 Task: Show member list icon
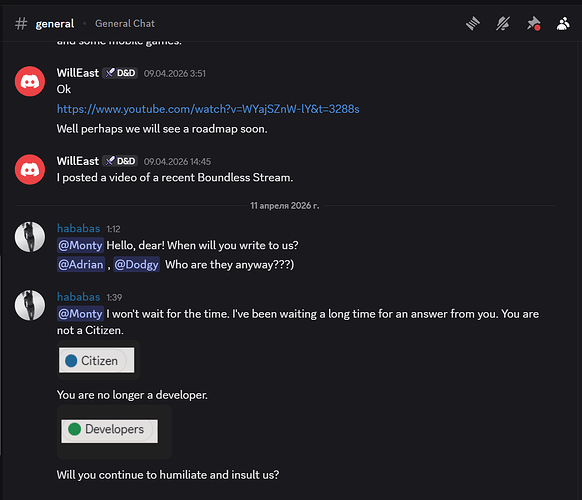point(563,24)
